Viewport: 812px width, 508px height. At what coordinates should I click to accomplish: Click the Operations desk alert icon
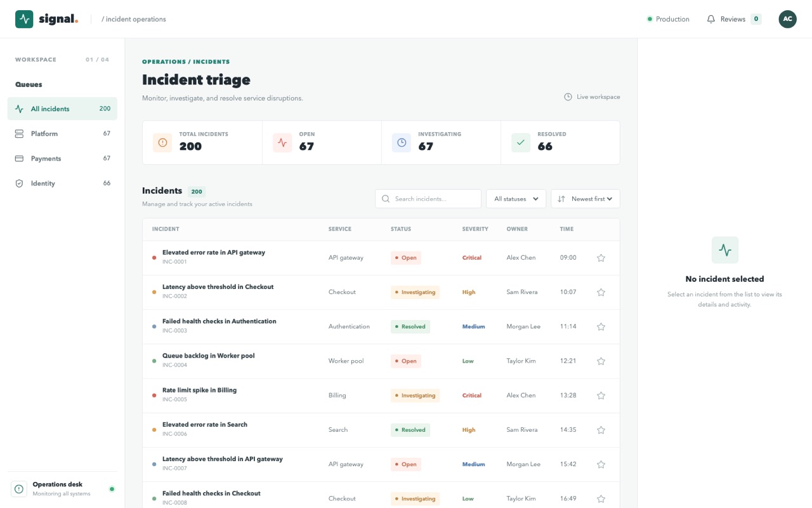pyautogui.click(x=19, y=489)
